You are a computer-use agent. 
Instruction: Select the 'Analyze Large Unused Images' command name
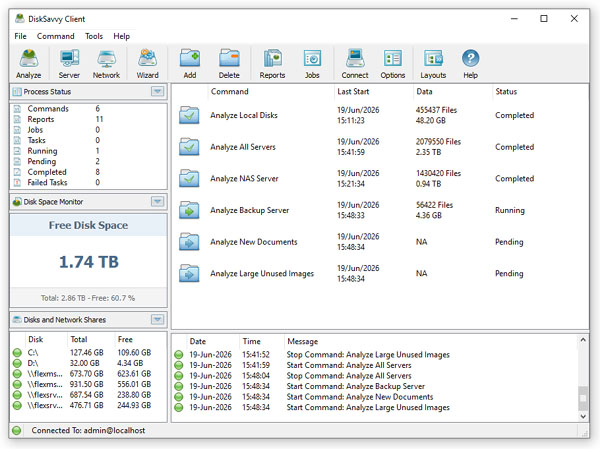(x=262, y=273)
